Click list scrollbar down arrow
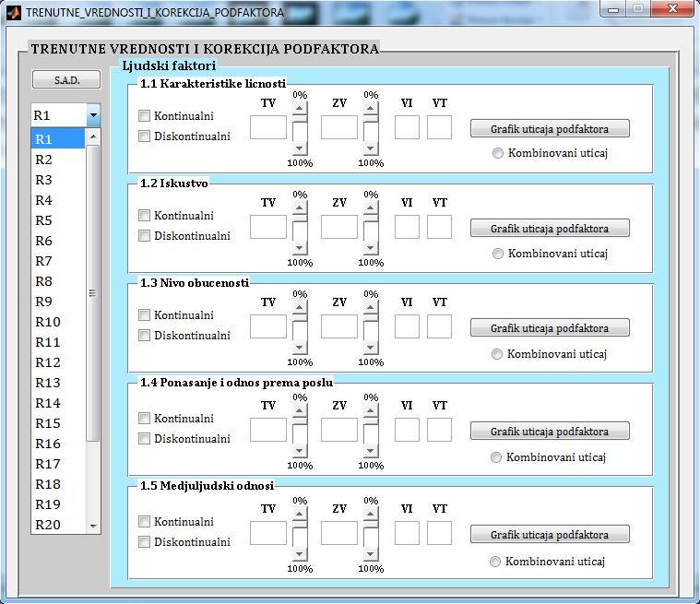The image size is (700, 604). coord(93,526)
